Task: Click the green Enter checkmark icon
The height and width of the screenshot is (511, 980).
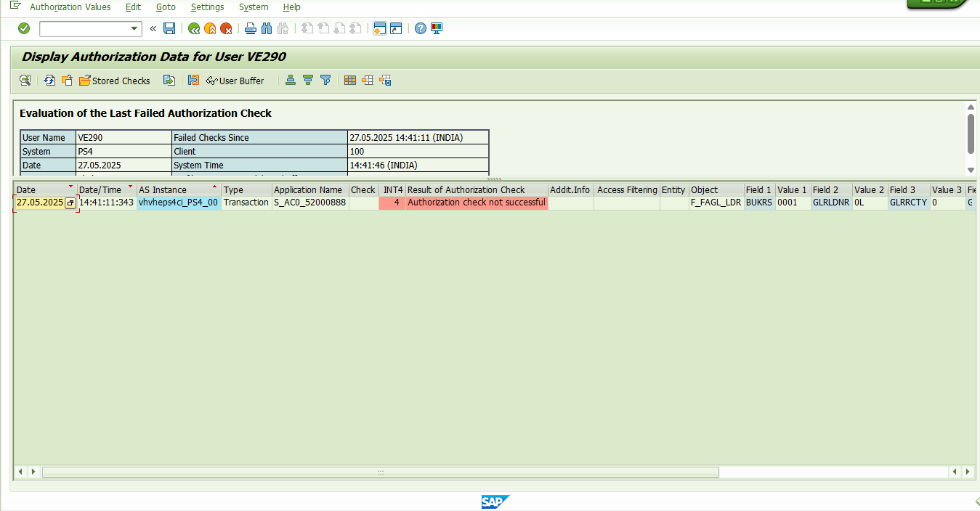Action: [24, 28]
